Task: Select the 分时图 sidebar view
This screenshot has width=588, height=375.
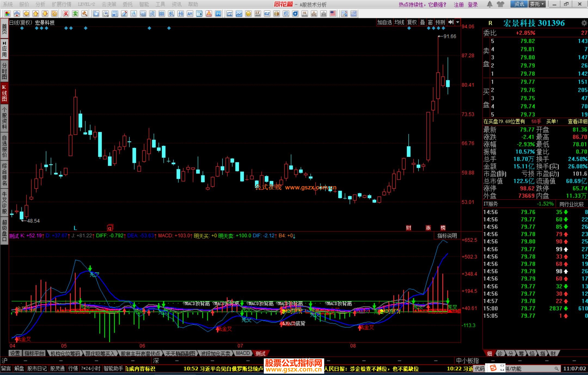Action: tap(4, 71)
